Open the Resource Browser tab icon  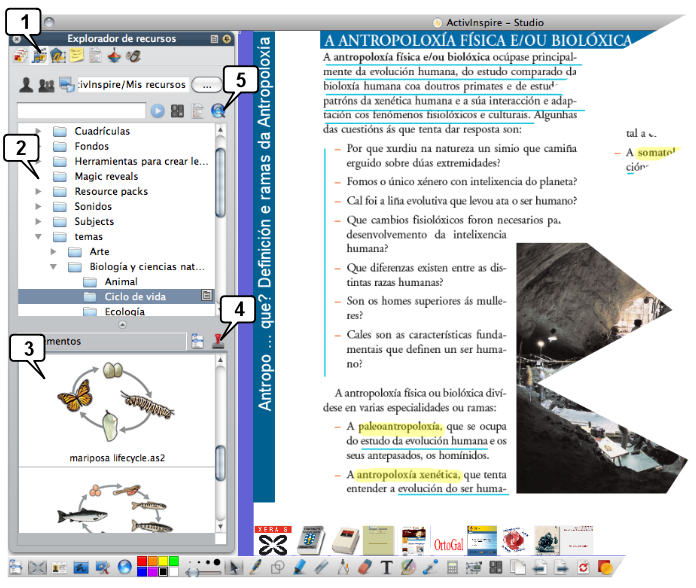(41, 57)
